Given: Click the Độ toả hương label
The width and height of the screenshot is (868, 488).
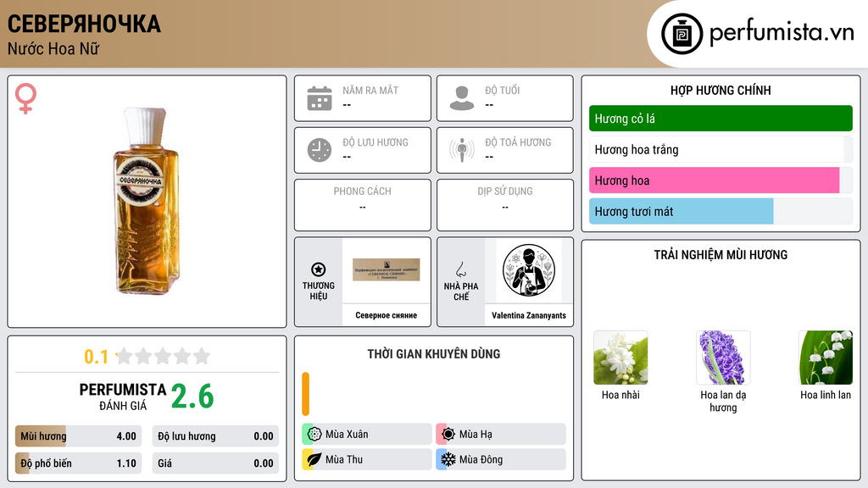Looking at the screenshot, I should click(518, 142).
